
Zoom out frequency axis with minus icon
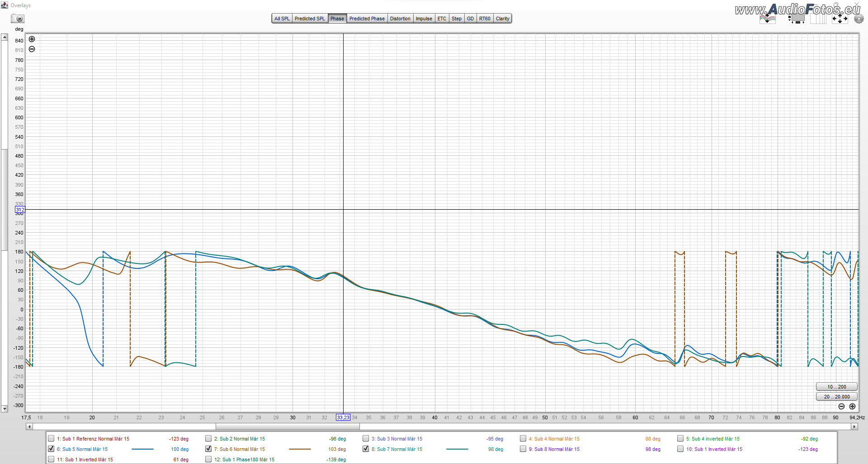[841, 407]
